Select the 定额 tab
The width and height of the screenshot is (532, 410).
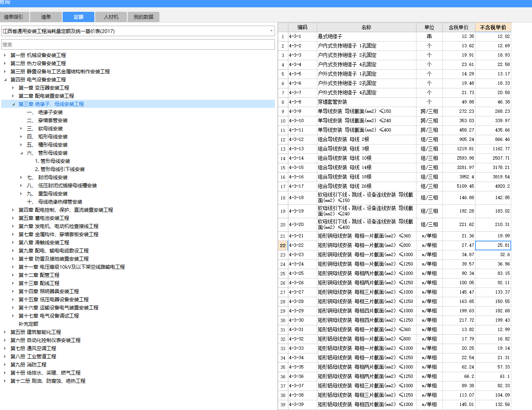point(78,17)
